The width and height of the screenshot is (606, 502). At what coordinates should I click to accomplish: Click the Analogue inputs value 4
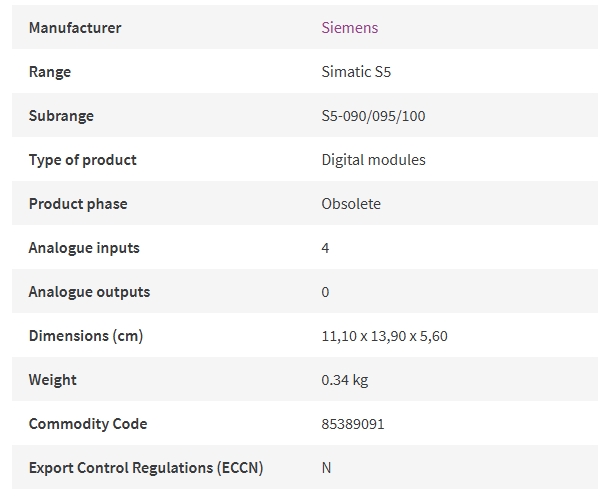(x=325, y=248)
